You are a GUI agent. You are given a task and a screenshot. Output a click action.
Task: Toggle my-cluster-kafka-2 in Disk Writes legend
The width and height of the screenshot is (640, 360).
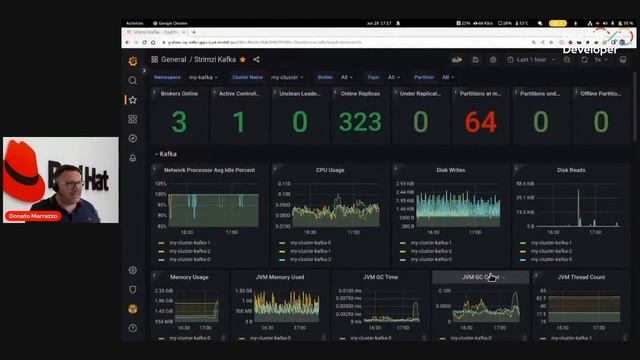(x=431, y=251)
